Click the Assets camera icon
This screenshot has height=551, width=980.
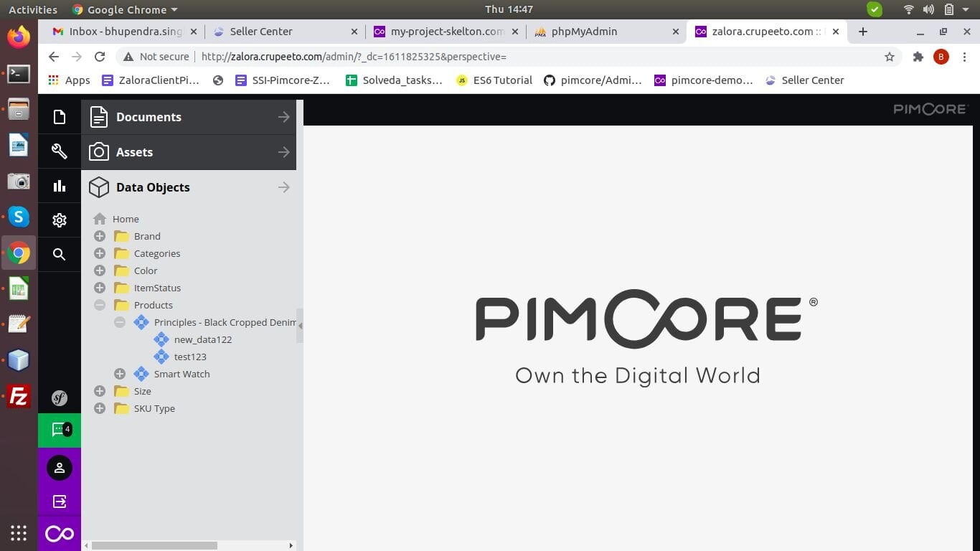click(99, 152)
